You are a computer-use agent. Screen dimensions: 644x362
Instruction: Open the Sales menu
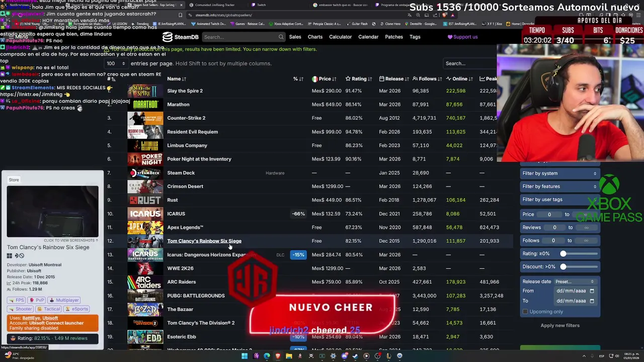(295, 37)
